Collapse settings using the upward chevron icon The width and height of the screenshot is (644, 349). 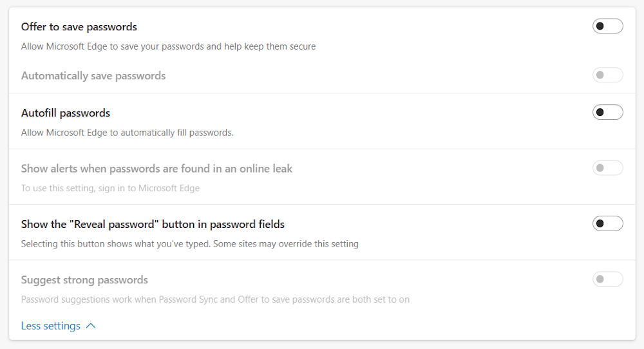(91, 326)
